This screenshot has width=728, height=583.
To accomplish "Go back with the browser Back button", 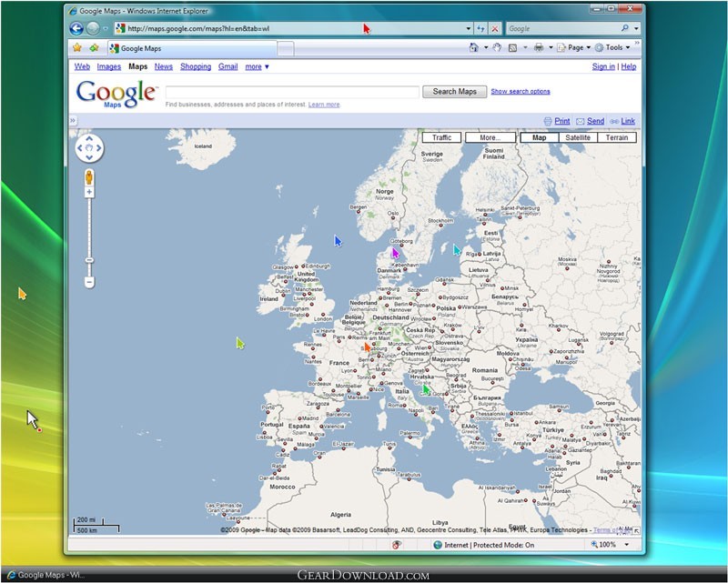I will coord(76,29).
